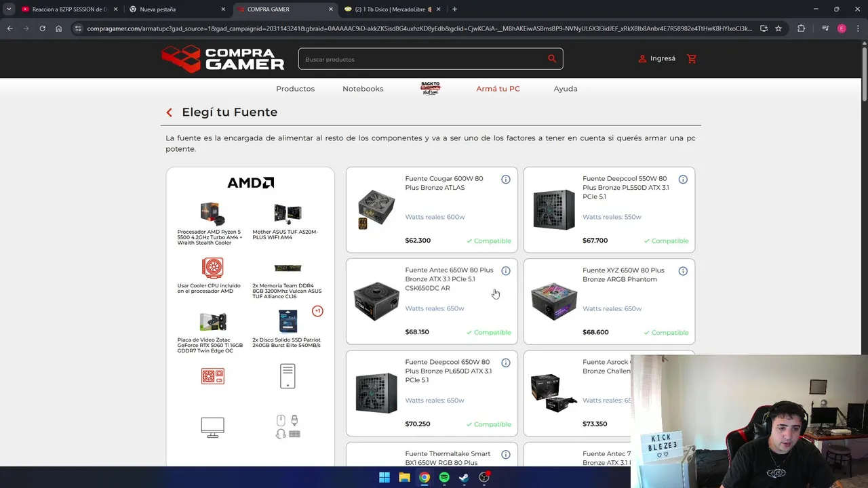Viewport: 868px width, 488px height.
Task: Select the AMD Ryzen 5 5500 processor icon
Action: tap(212, 213)
